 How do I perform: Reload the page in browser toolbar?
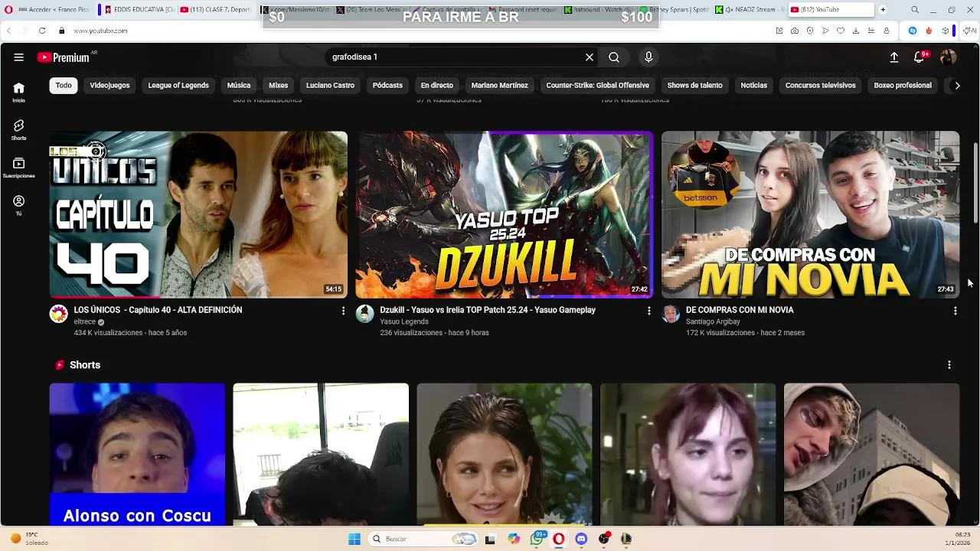pyautogui.click(x=42, y=31)
